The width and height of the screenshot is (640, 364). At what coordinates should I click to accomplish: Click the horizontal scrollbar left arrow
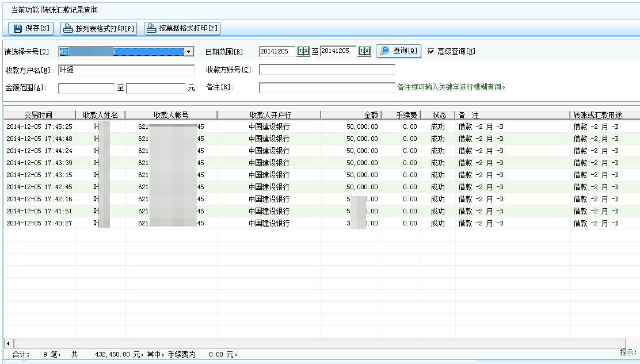tap(8, 343)
